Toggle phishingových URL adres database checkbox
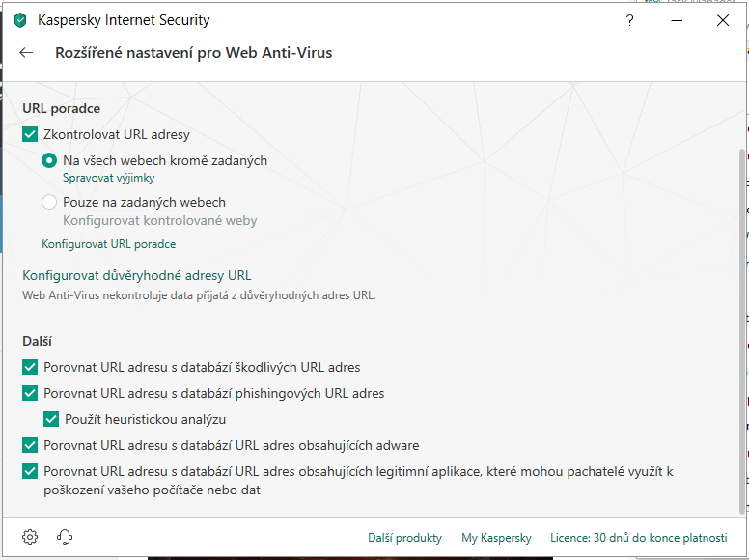 30,393
